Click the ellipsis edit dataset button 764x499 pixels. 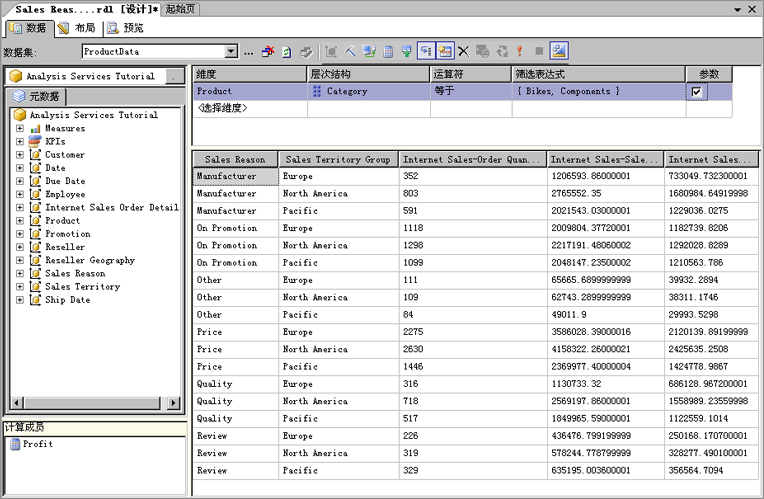pos(249,51)
